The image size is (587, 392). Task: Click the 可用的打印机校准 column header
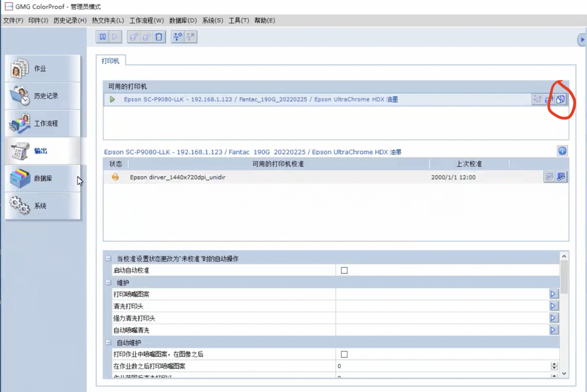click(278, 164)
